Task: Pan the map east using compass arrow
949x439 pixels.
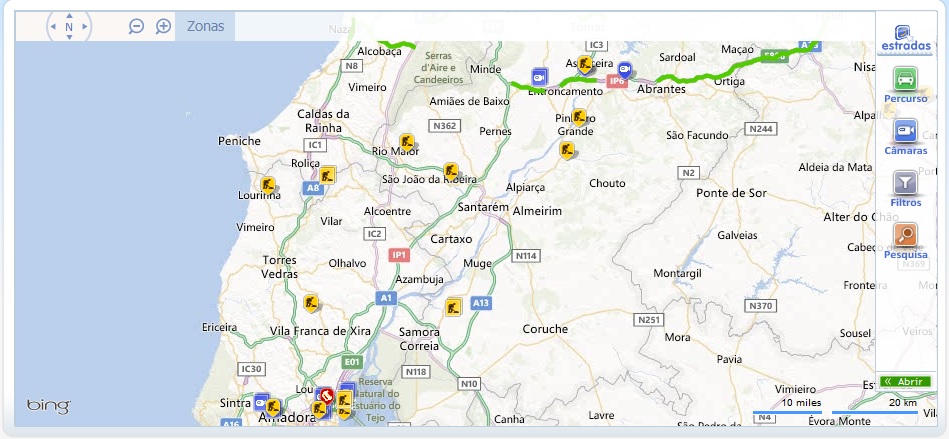Action: pos(85,27)
